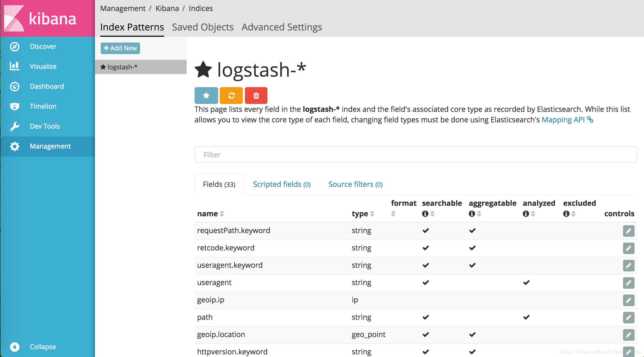
Task: Open Discover via compass icon
Action: tap(15, 47)
